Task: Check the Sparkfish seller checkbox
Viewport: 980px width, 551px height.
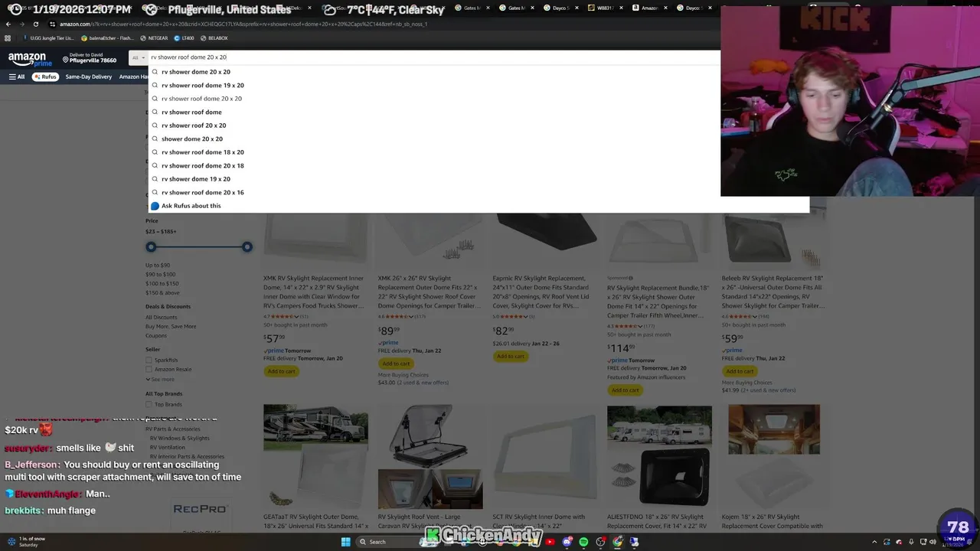Action: 149,360
